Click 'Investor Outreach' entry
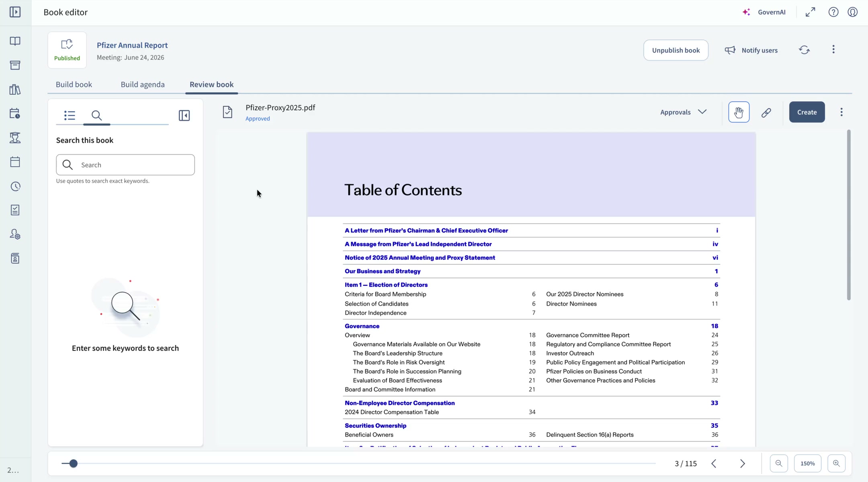 point(570,353)
